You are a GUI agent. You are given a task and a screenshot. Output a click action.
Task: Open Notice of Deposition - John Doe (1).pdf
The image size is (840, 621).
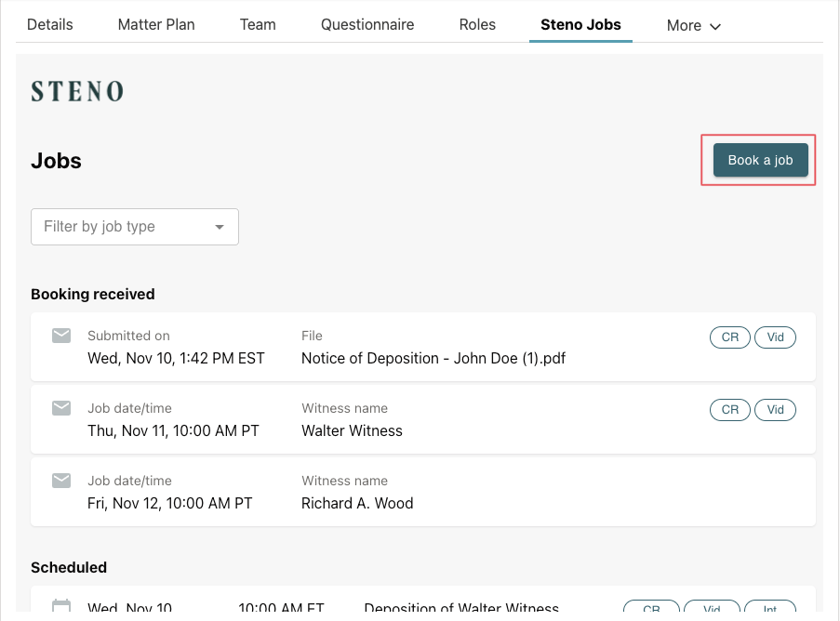click(433, 358)
